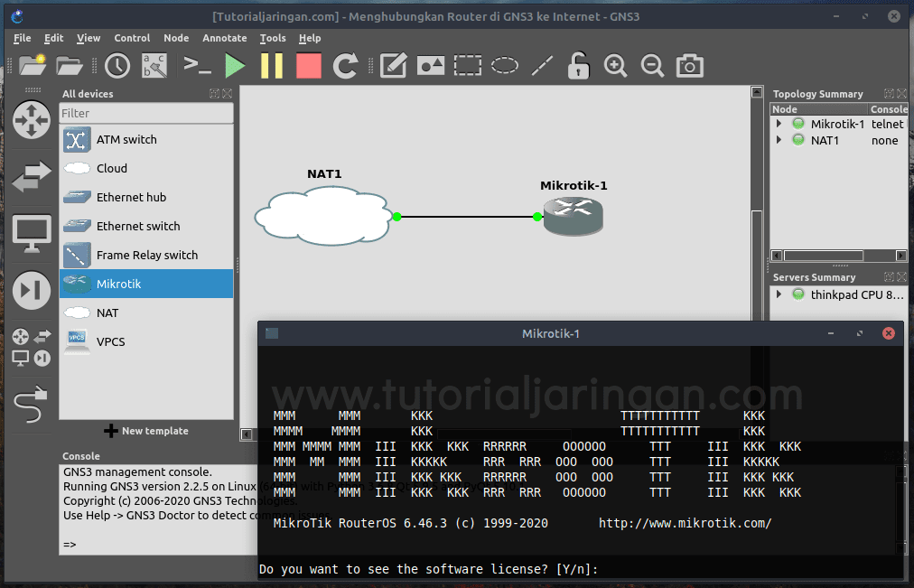The width and height of the screenshot is (914, 588).
Task: Select the Draw an ellipse tool
Action: point(505,65)
